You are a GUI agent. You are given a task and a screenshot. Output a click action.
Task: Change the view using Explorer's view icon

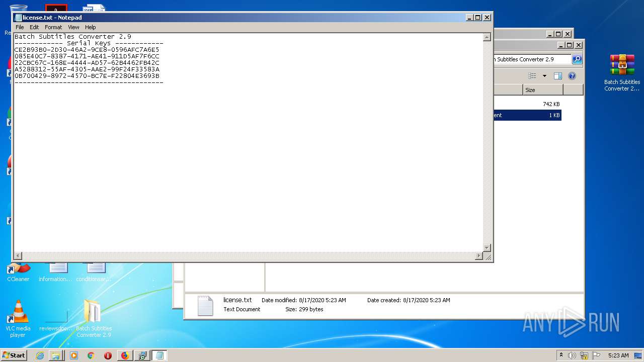[x=532, y=76]
